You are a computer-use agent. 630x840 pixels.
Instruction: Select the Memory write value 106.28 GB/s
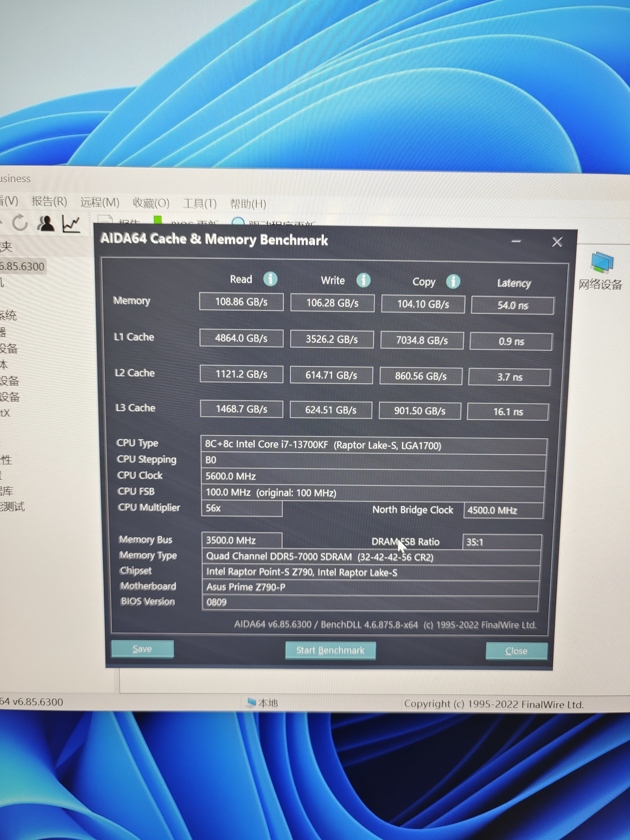[332, 303]
